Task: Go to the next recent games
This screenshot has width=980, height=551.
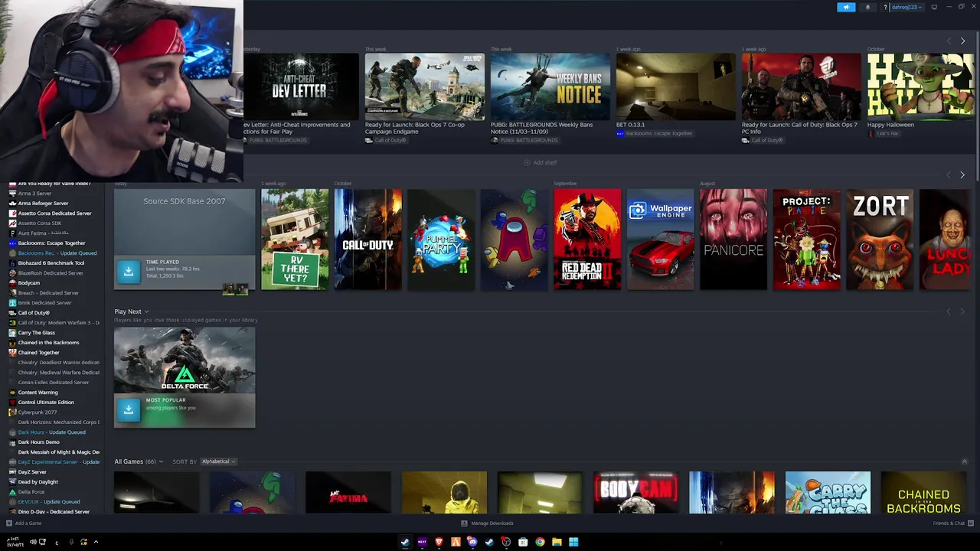Action: (962, 174)
